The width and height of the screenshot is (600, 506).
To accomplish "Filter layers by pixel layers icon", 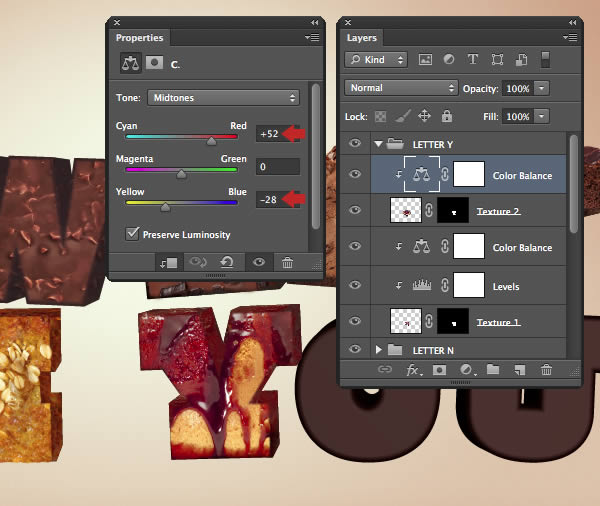I will tap(426, 59).
